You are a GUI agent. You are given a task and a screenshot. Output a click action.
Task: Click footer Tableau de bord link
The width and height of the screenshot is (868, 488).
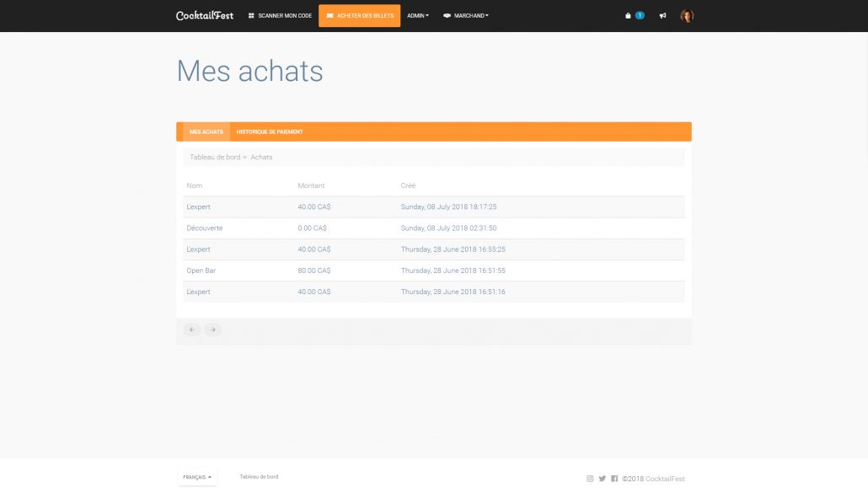259,476
